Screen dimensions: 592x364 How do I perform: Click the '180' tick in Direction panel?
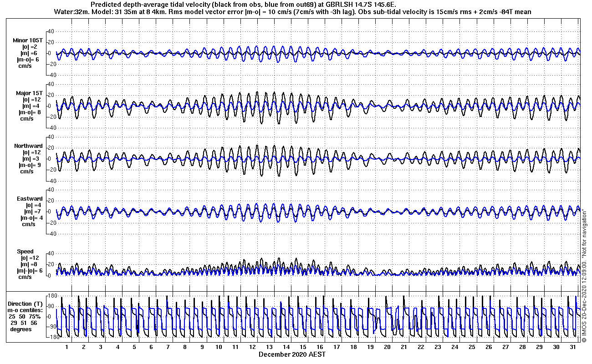tap(52, 296)
